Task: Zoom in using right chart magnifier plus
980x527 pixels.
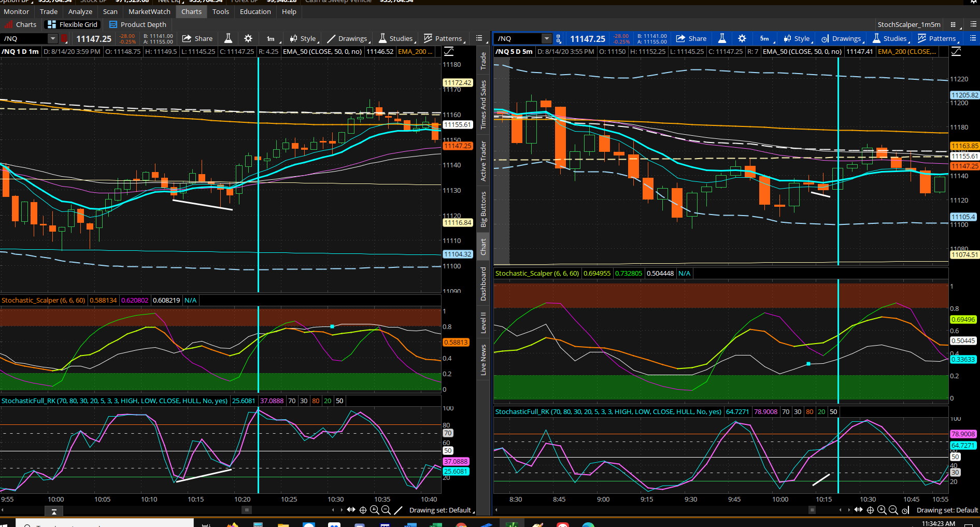Action: tap(882, 510)
